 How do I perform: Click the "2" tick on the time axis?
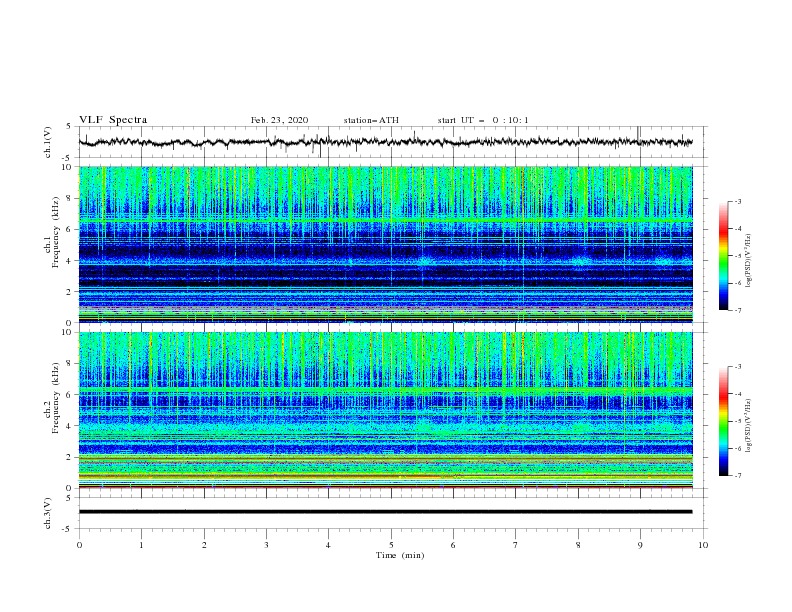point(204,545)
